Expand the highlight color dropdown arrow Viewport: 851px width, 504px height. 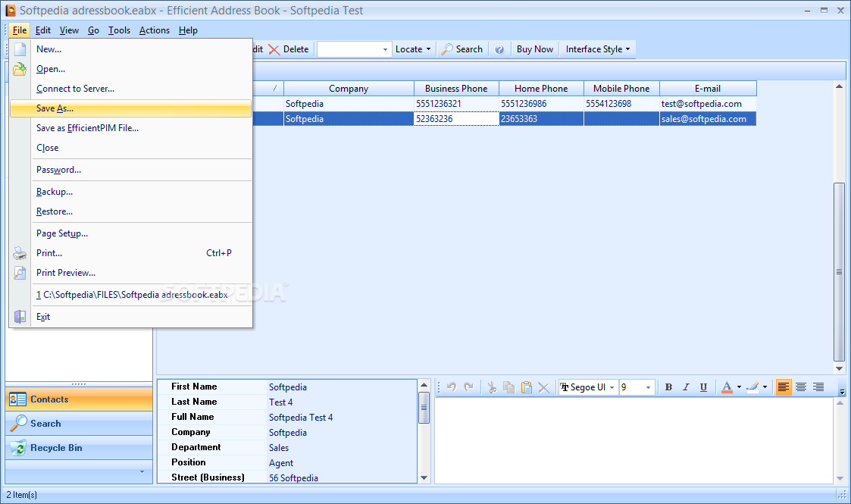tap(765, 387)
